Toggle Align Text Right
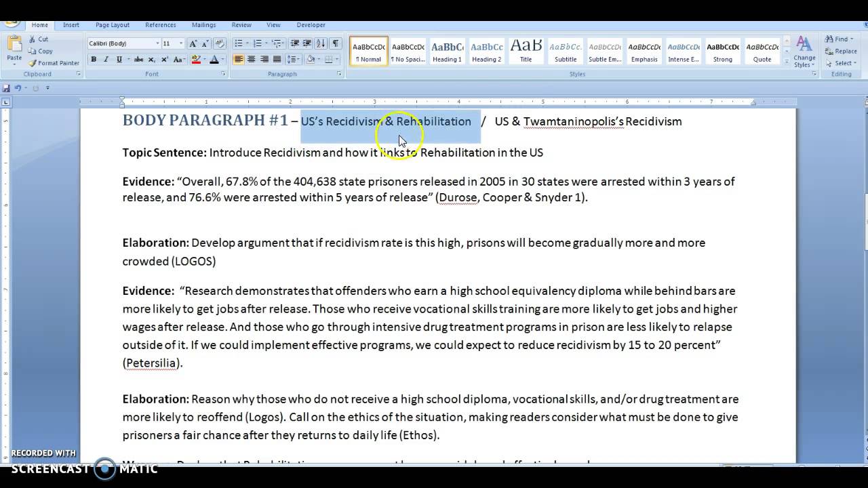 [x=264, y=60]
